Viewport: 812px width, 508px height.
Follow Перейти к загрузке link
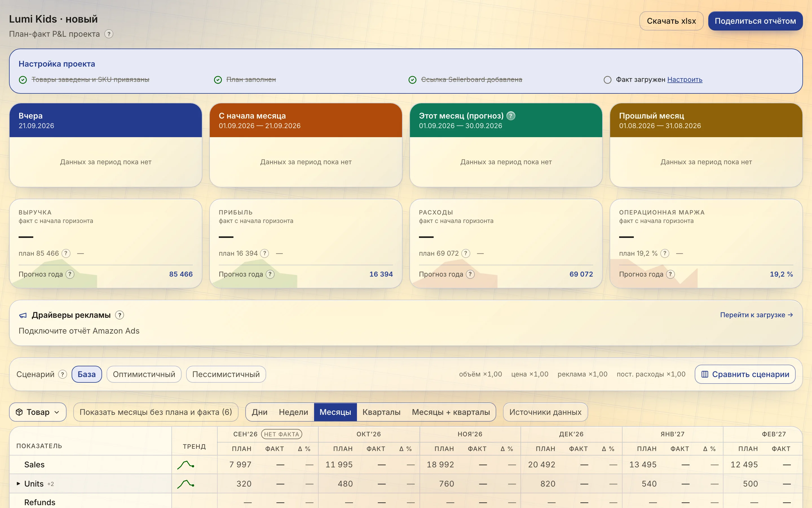point(756,315)
